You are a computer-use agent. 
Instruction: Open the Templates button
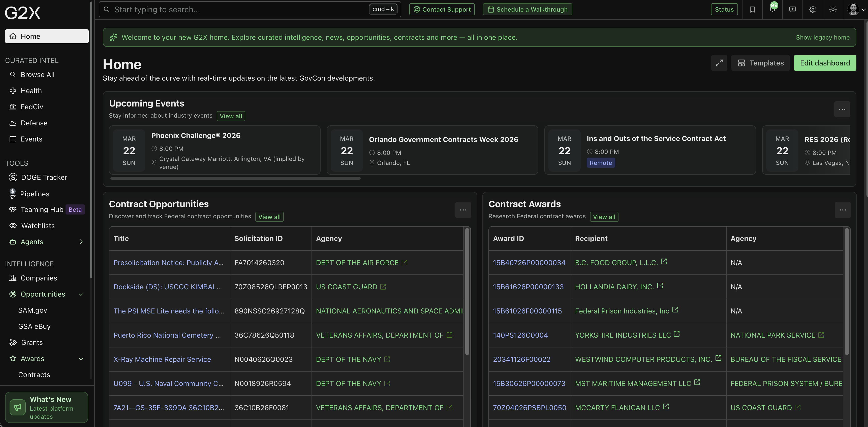tap(761, 63)
